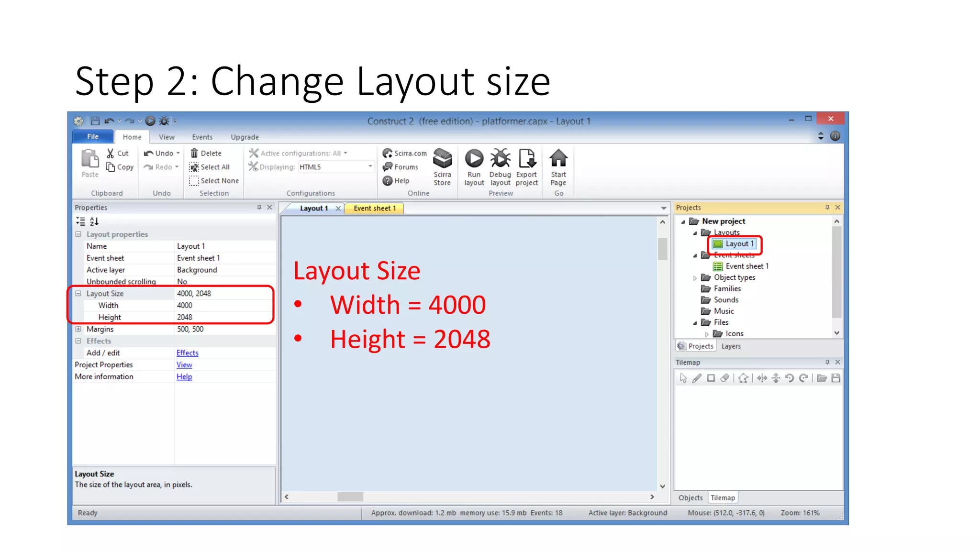Open the File menu

coord(93,136)
